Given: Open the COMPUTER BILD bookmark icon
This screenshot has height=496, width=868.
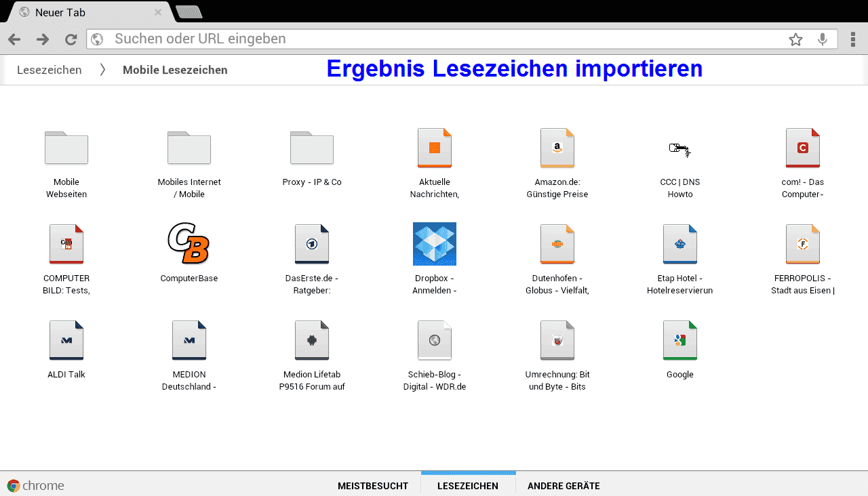Looking at the screenshot, I should (x=66, y=243).
